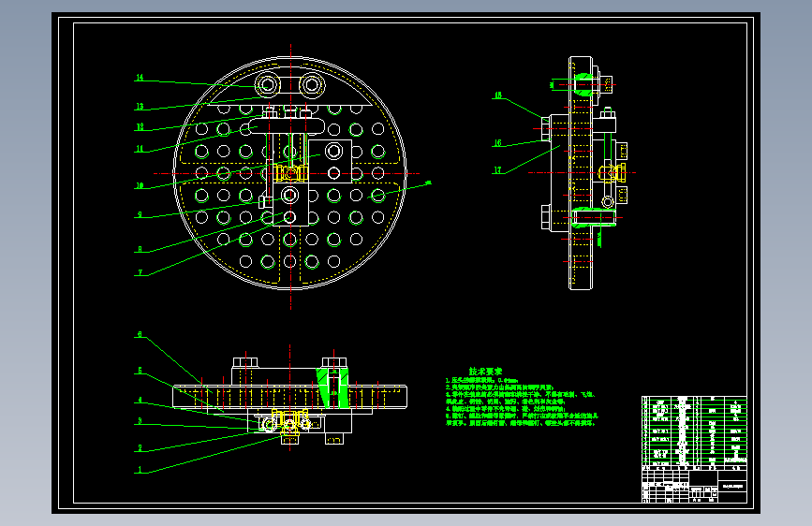
Task: Click part callout number 4
Action: pyautogui.click(x=140, y=401)
